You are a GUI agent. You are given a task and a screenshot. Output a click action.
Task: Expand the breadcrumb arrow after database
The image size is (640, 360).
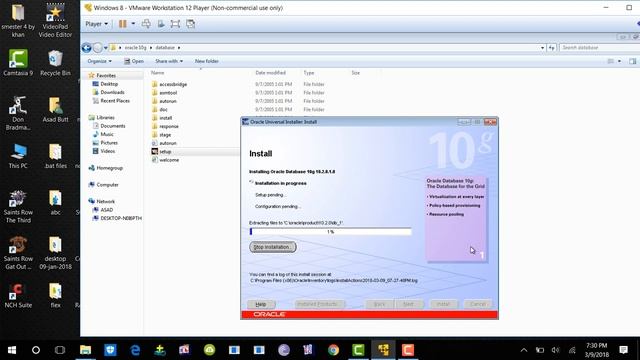click(179, 48)
